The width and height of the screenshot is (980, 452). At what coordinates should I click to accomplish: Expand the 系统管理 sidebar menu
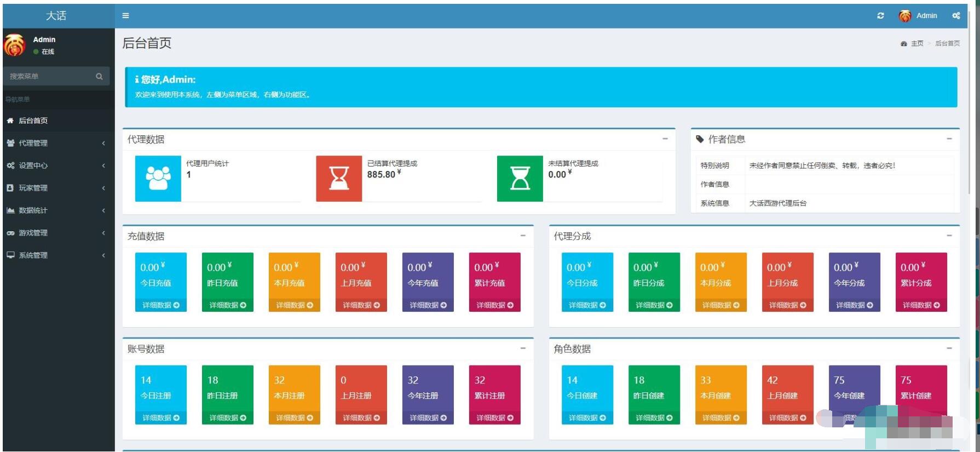click(55, 255)
